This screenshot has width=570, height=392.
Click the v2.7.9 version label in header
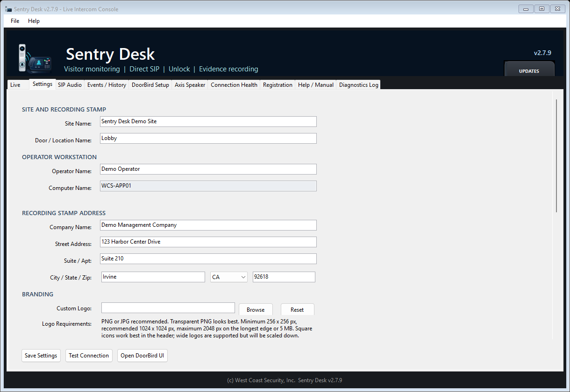543,53
